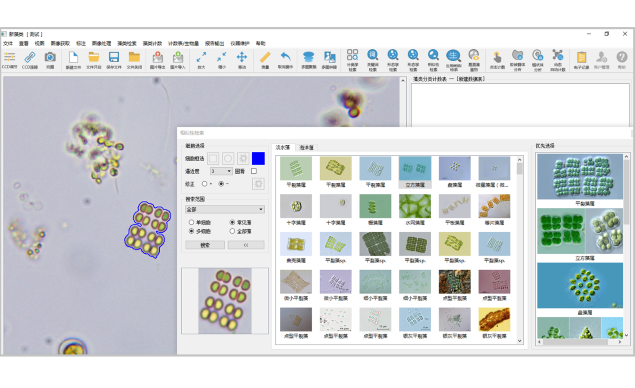Screen dimensions: 635x388
Task: Collapse panel with the << button
Action: pyautogui.click(x=246, y=245)
